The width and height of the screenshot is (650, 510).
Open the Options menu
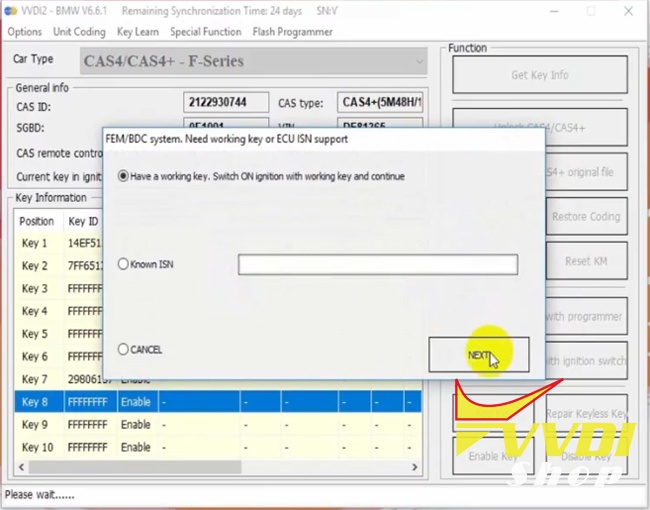(x=24, y=32)
